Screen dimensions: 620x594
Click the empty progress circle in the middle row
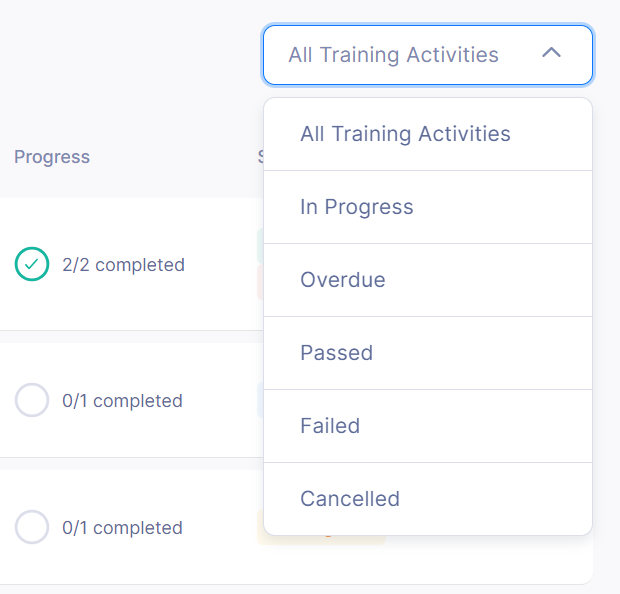tap(32, 400)
